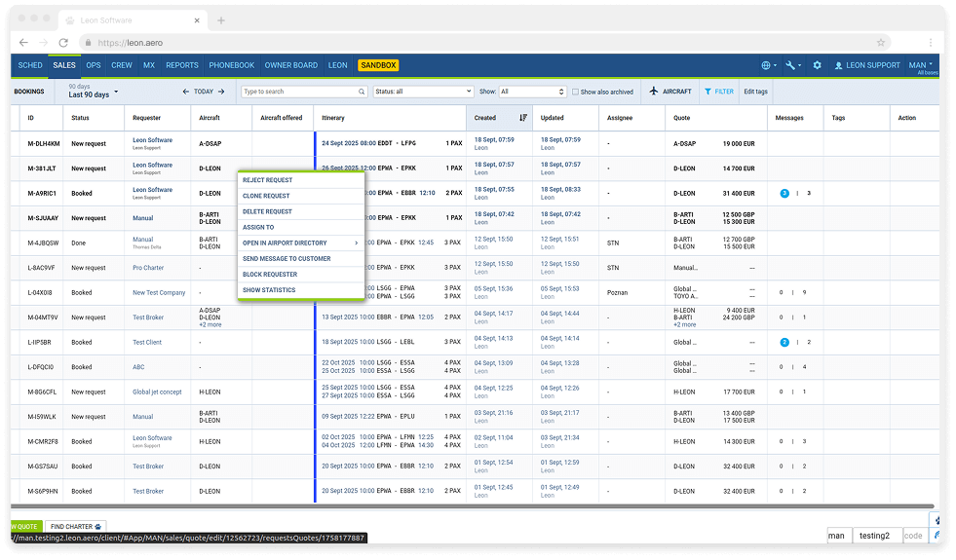The width and height of the screenshot is (956, 560).
Task: Open the Status: all dropdown
Action: [x=423, y=92]
